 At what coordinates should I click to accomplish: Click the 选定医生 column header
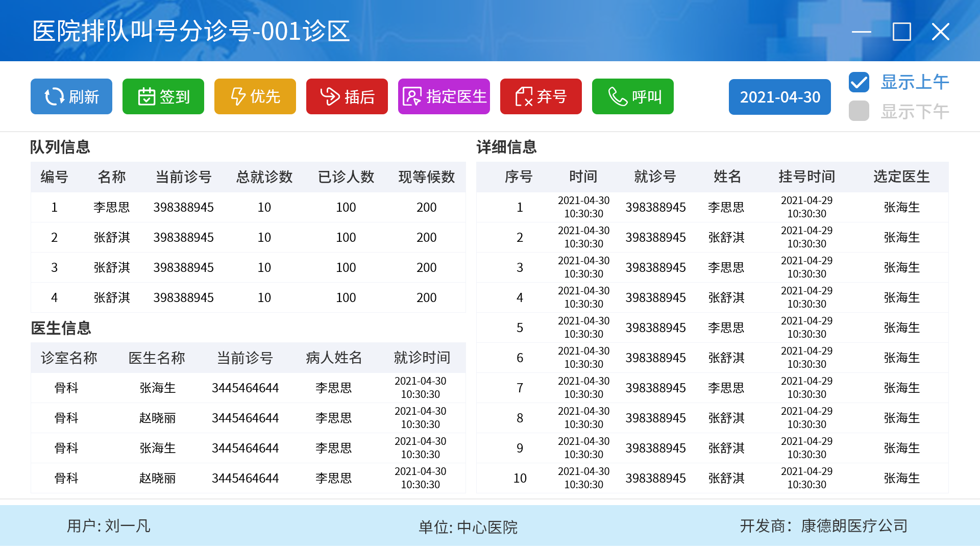(901, 177)
